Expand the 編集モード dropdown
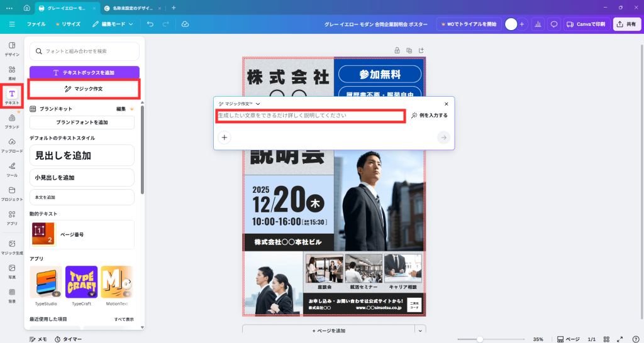644x343 pixels. [x=113, y=24]
